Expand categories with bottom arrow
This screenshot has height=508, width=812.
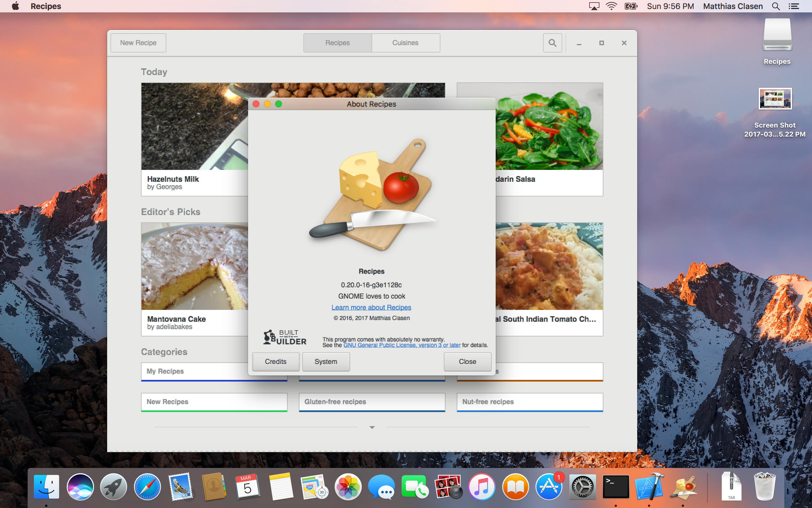[372, 427]
